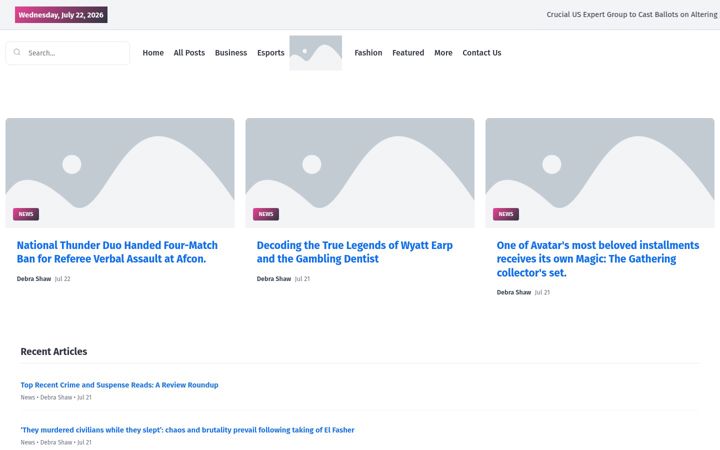Click Debra Shaw under Avatar article
The height and width of the screenshot is (450, 720).
tap(513, 292)
